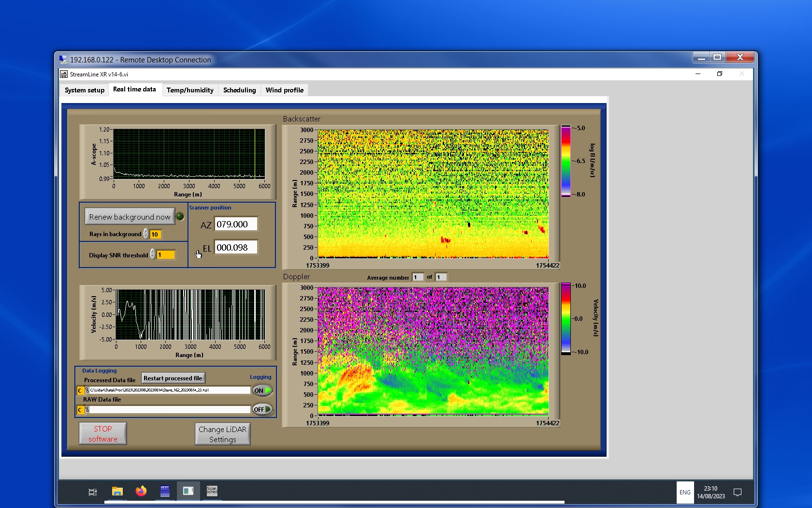Switch to the Wind profile tab
812x508 pixels.
pyautogui.click(x=284, y=90)
